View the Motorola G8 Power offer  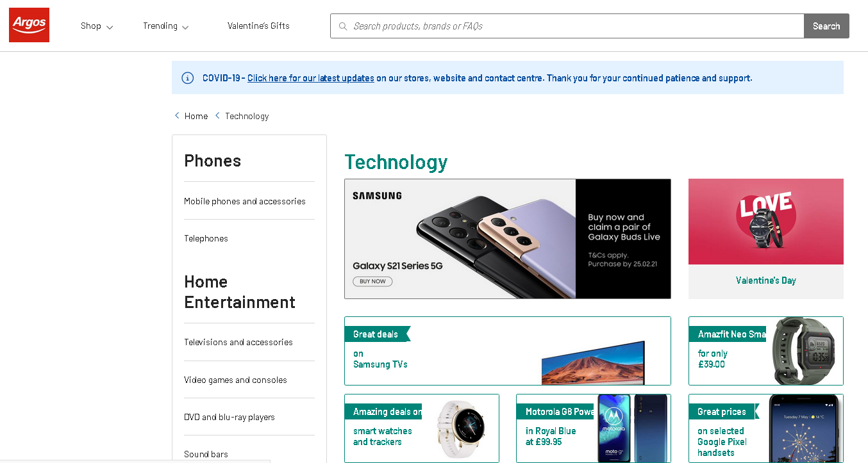click(x=593, y=428)
